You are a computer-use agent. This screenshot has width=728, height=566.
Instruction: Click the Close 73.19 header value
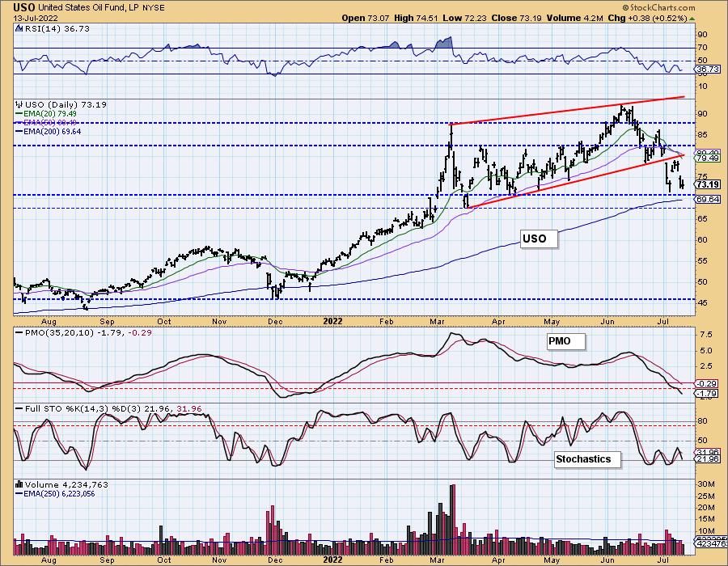(x=517, y=18)
